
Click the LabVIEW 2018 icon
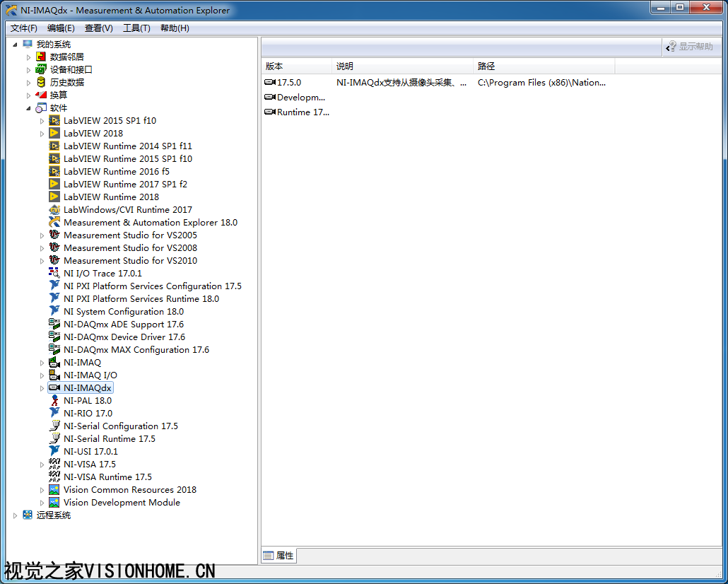pyautogui.click(x=54, y=134)
